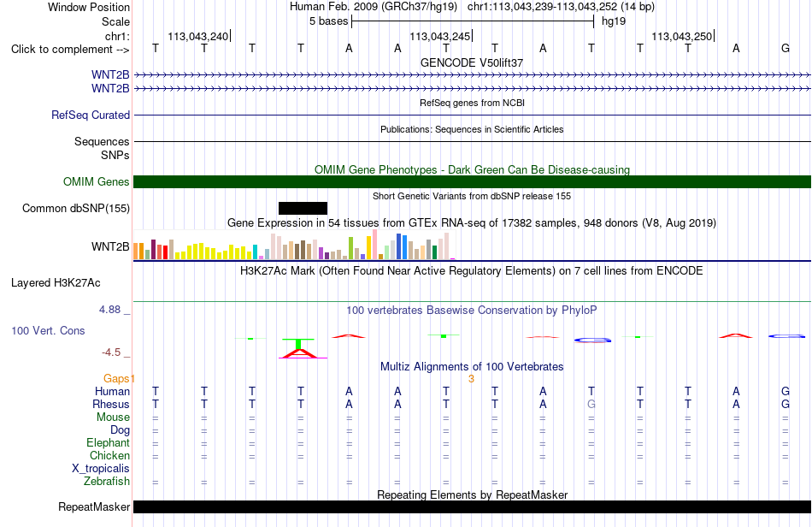This screenshot has width=812, height=527.
Task: Click the OMIM Gene Phenotypes track title
Action: tap(473, 170)
